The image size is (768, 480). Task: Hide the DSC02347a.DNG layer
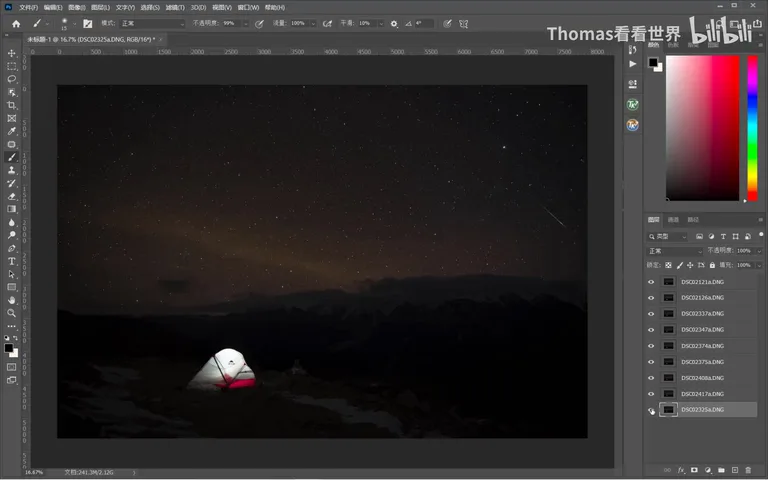coord(651,330)
